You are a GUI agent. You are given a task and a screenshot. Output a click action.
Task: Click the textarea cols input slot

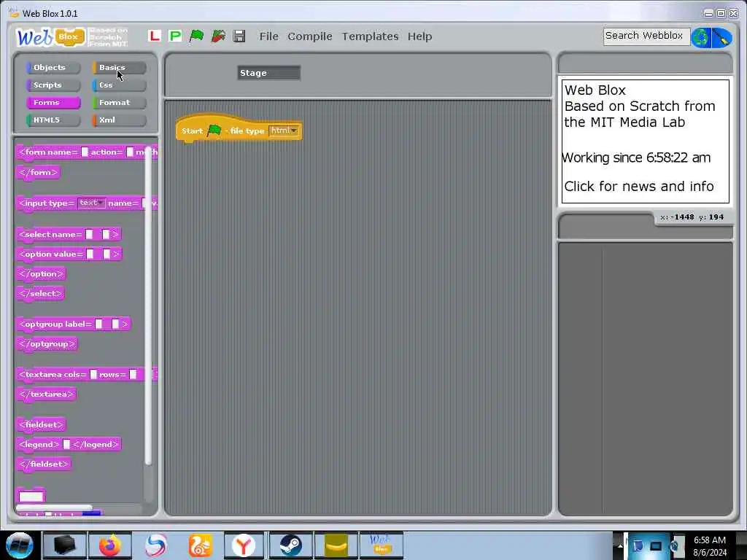click(x=93, y=375)
